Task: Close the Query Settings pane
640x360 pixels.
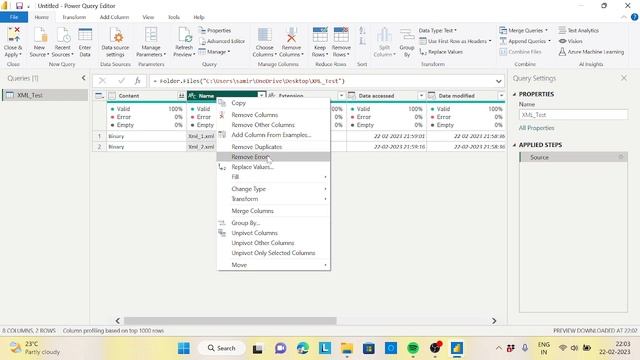Action: [x=624, y=78]
